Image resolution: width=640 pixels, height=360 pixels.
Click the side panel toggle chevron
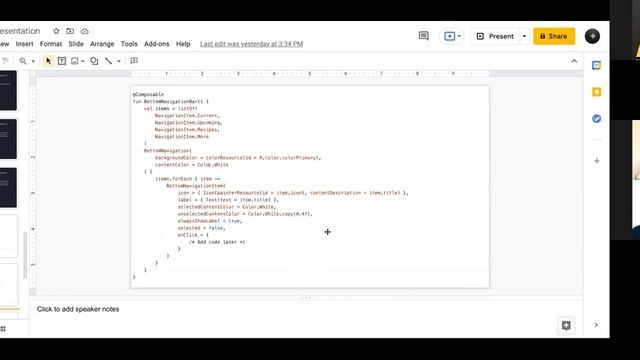click(596, 325)
